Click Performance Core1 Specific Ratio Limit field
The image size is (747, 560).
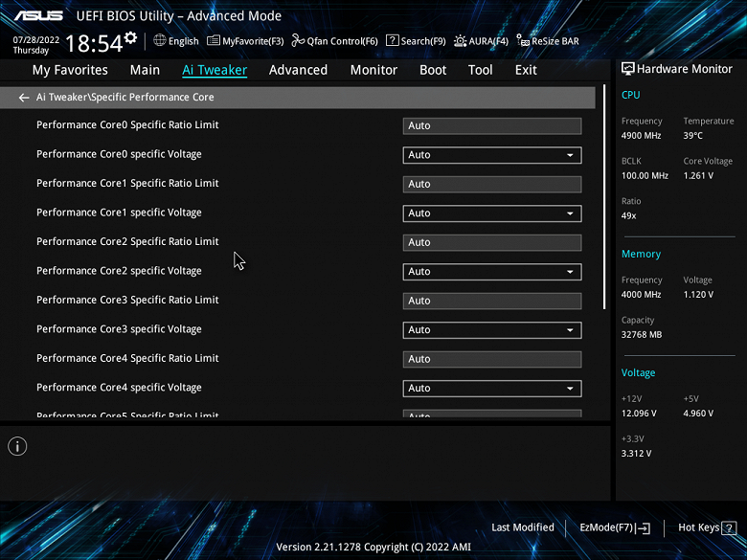point(492,185)
